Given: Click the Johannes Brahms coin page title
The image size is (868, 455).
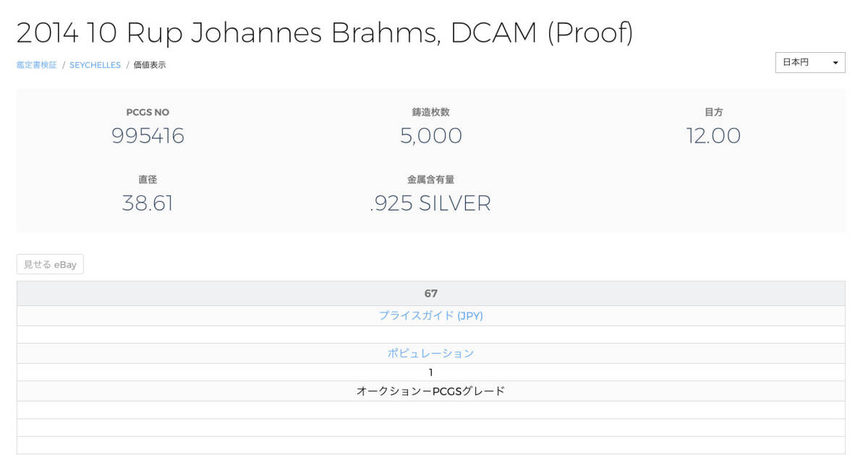Looking at the screenshot, I should (x=325, y=33).
